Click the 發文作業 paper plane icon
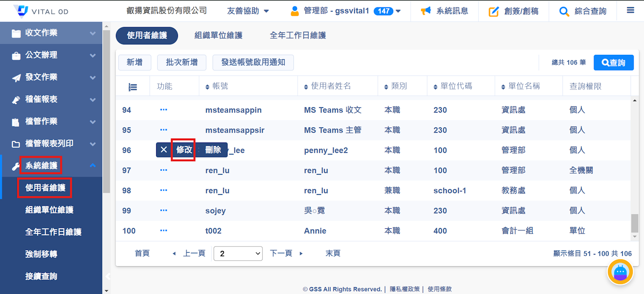 [x=16, y=78]
